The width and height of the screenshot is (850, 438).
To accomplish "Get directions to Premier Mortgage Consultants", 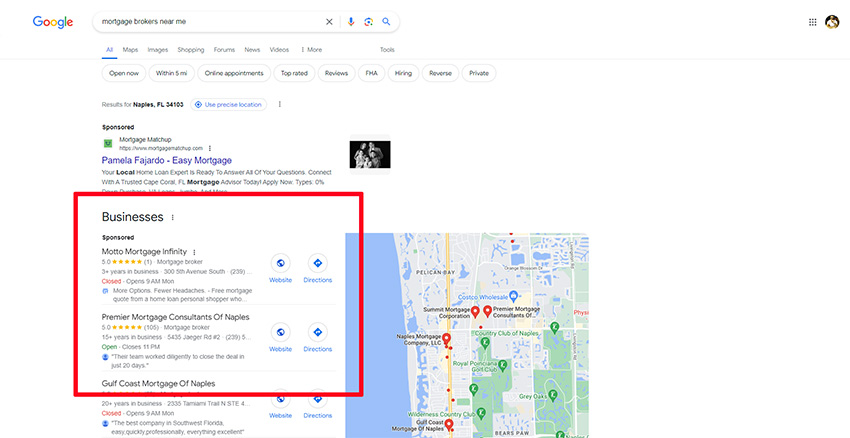I will pos(317,333).
